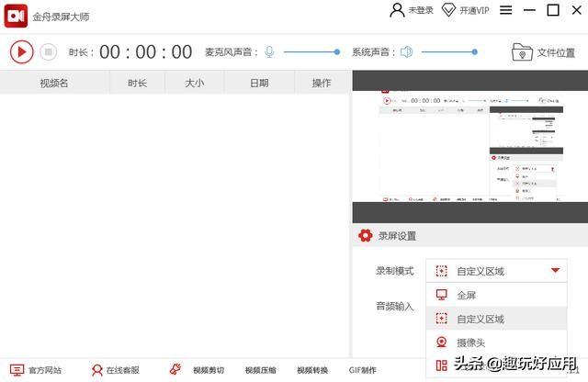Open the 文件位置 folder icon
The height and width of the screenshot is (382, 588).
click(522, 52)
